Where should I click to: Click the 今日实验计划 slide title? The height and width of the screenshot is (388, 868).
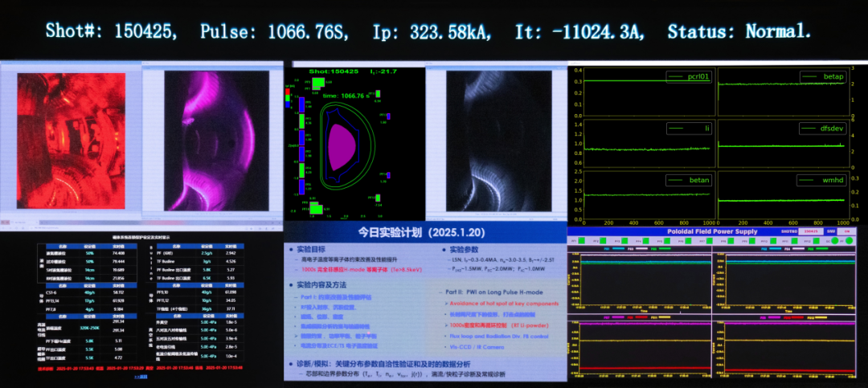click(425, 231)
